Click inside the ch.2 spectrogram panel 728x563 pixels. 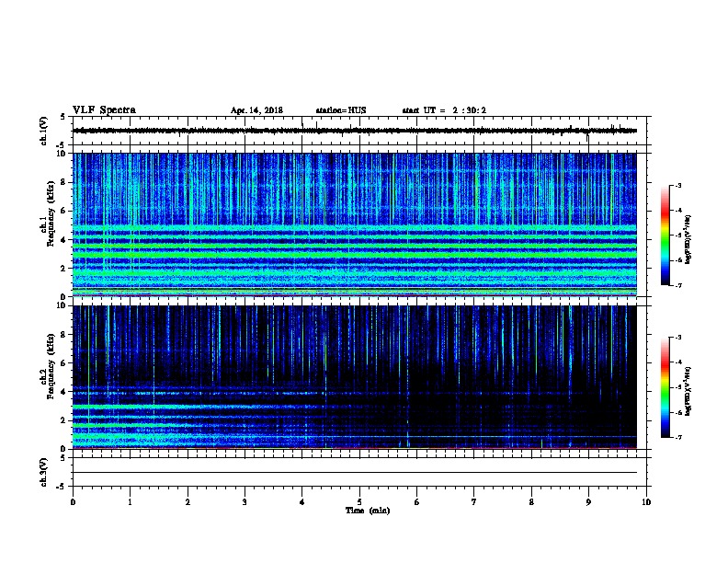pyautogui.click(x=355, y=377)
